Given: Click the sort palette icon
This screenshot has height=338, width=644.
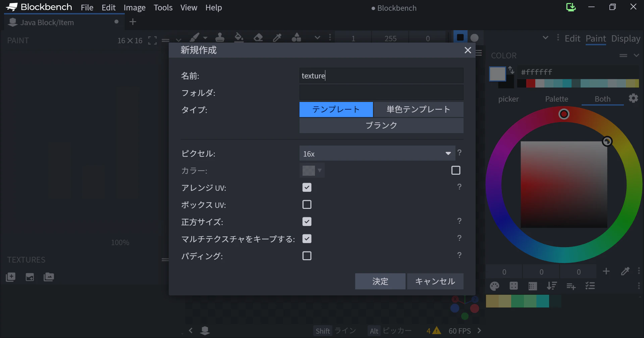Looking at the screenshot, I should point(552,286).
